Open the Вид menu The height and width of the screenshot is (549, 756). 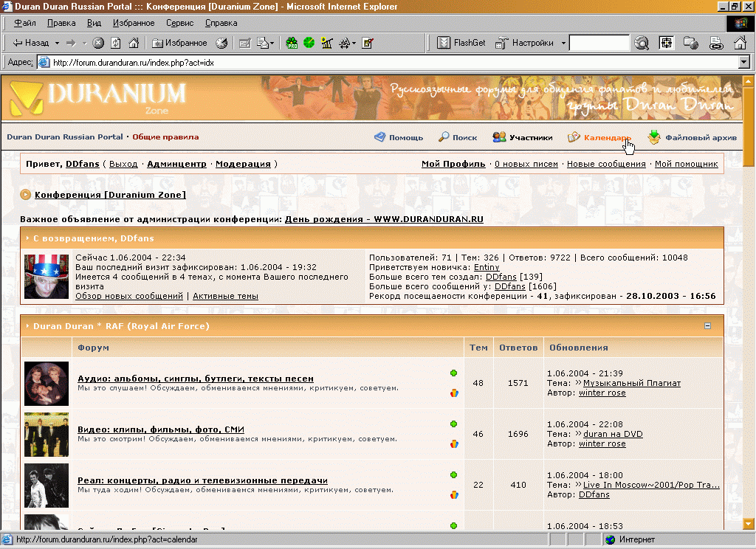[94, 23]
